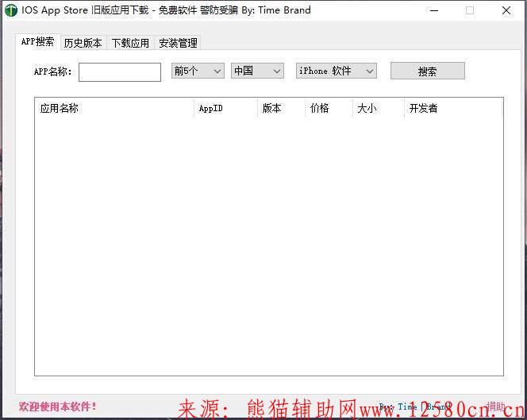Open the 下载应用 tab

[x=130, y=43]
